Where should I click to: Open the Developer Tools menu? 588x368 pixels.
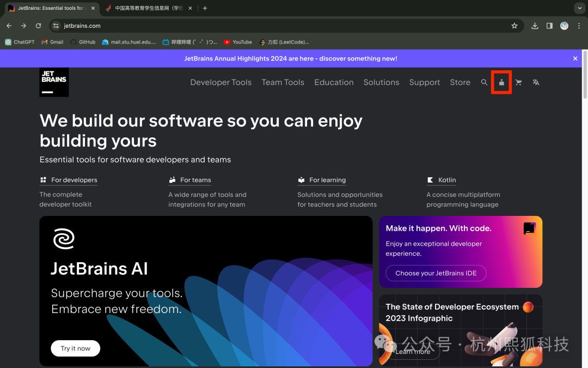(x=220, y=82)
